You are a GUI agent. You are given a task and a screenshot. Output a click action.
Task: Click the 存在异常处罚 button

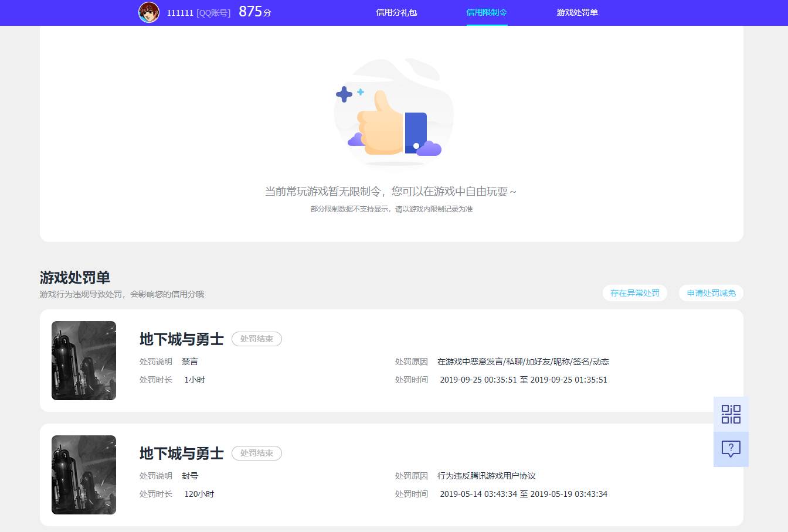(x=635, y=293)
